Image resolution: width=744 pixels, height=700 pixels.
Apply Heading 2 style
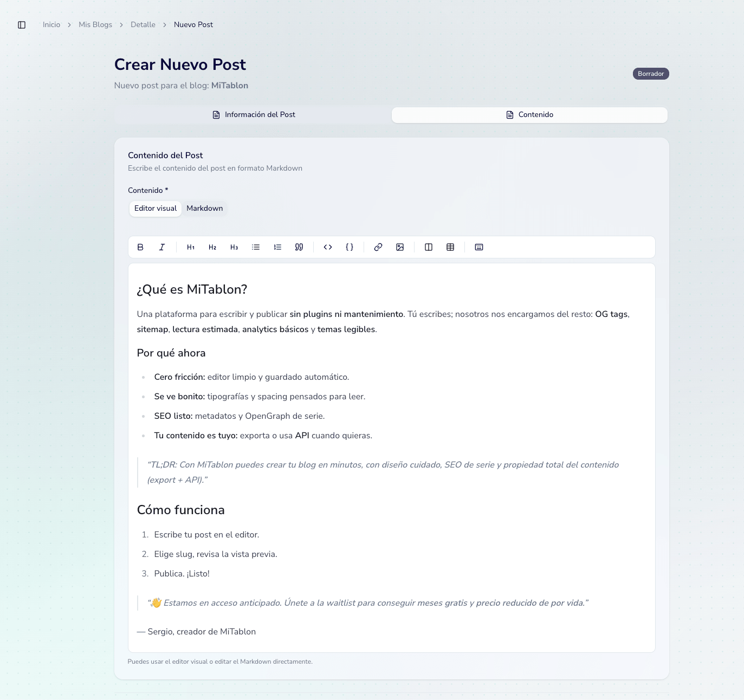click(212, 247)
